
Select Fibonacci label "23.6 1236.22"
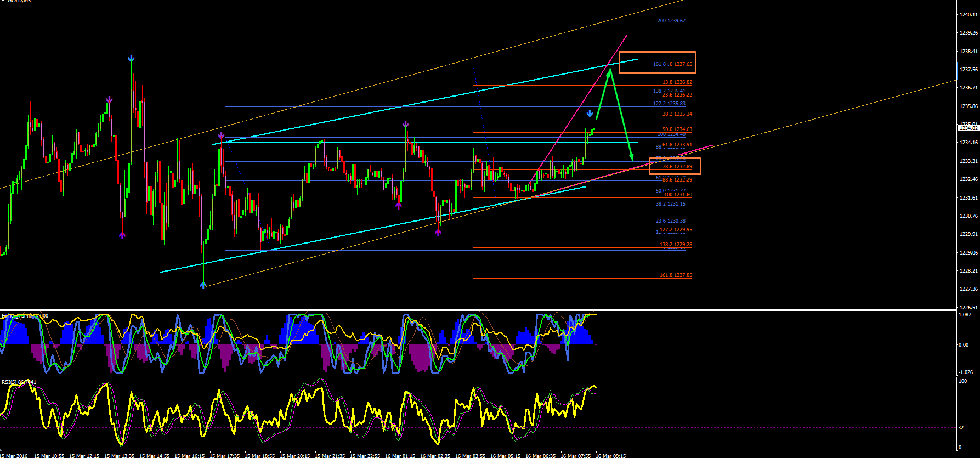677,95
